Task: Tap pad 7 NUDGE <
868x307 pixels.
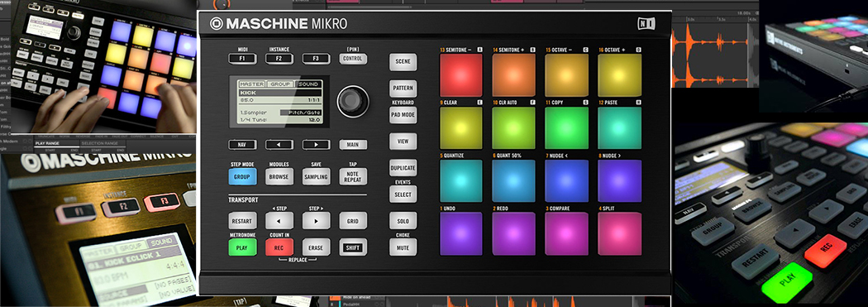Action: (566, 180)
